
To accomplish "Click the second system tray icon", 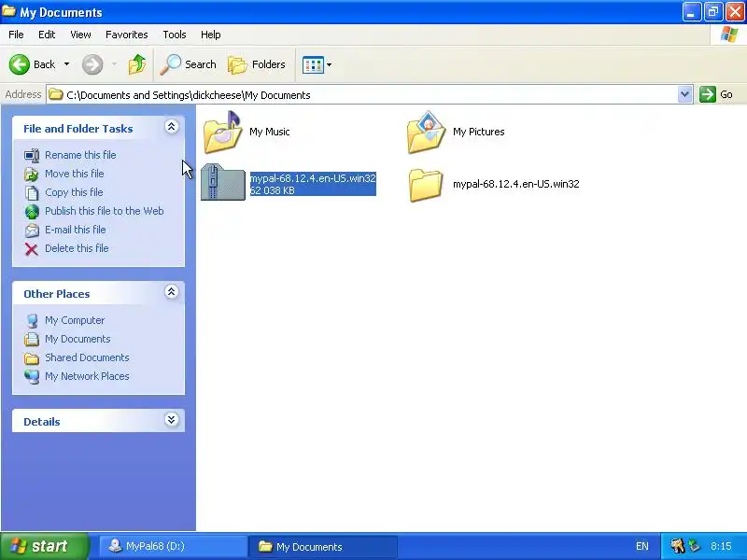I will tap(695, 546).
